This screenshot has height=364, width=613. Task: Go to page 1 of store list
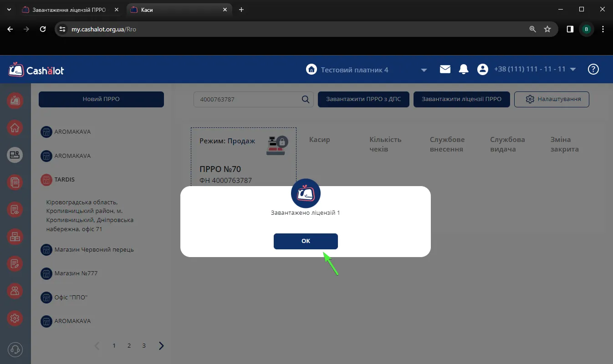pyautogui.click(x=114, y=346)
